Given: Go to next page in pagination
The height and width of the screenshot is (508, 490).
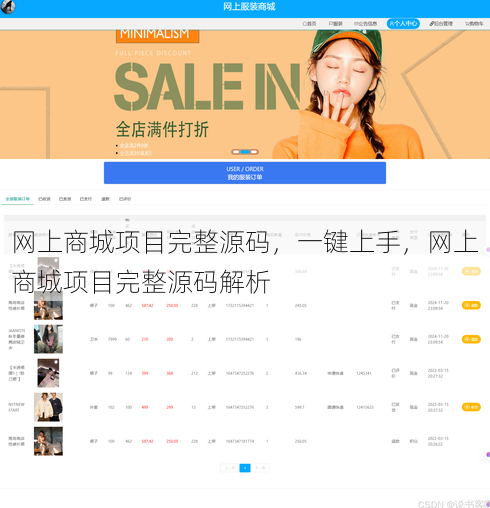Looking at the screenshot, I should [x=260, y=468].
